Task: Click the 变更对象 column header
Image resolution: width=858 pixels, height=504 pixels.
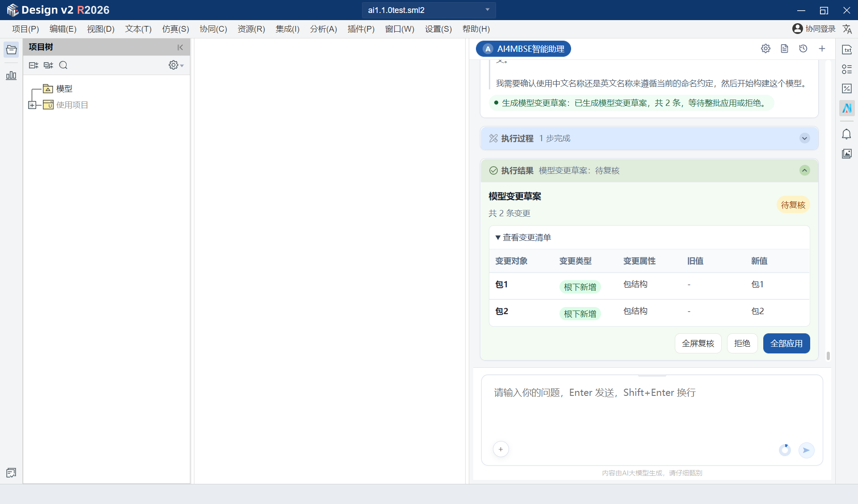Action: pos(511,261)
